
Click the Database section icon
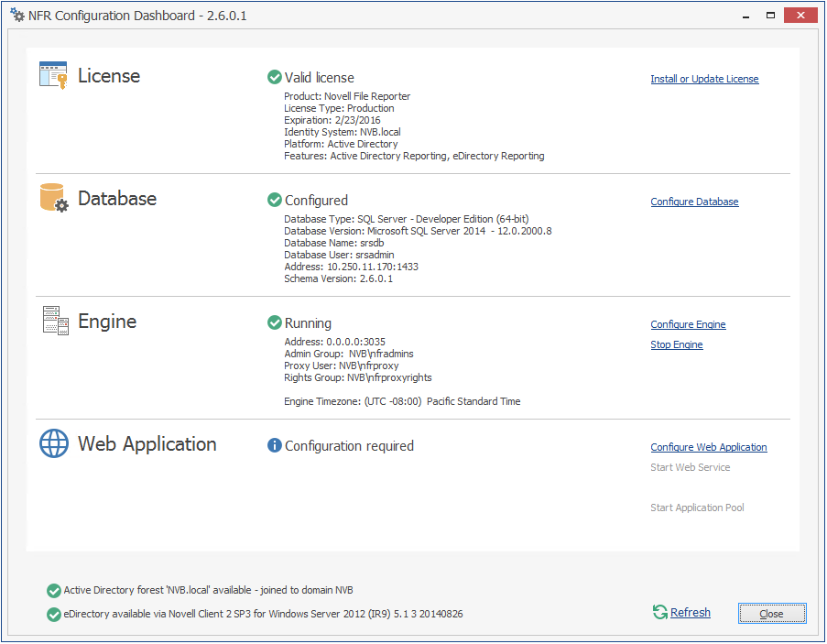53,198
